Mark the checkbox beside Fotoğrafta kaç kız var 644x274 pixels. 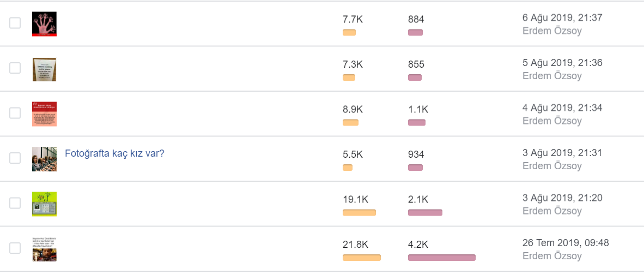click(15, 158)
